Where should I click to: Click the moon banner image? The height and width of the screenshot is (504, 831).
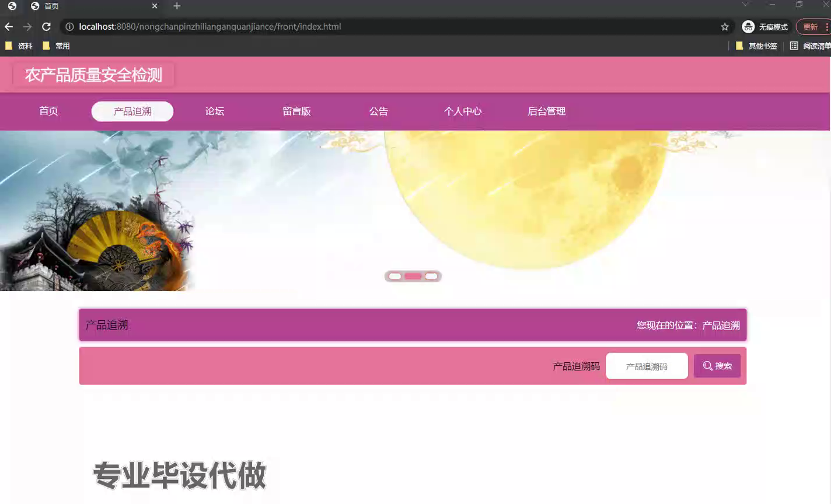pyautogui.click(x=415, y=211)
